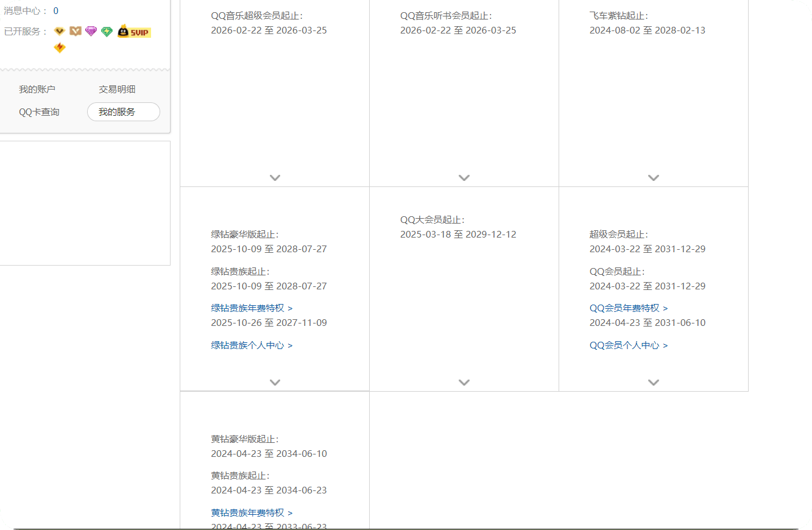Click the date range under 绿钻豪华版起止

[x=269, y=249]
